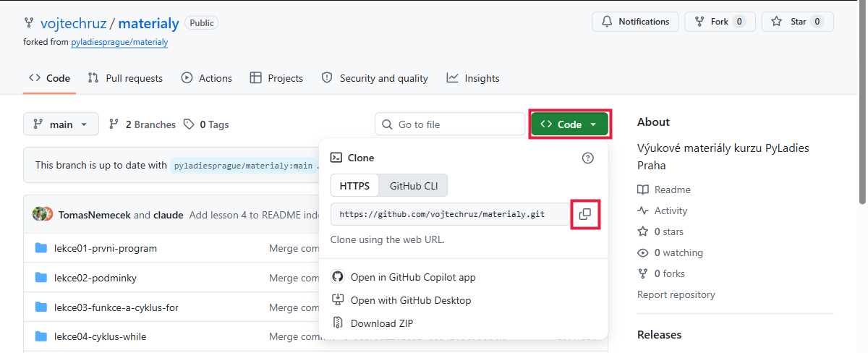Open the lekce02-podminky folder name
Image resolution: width=868 pixels, height=353 pixels.
coord(95,278)
